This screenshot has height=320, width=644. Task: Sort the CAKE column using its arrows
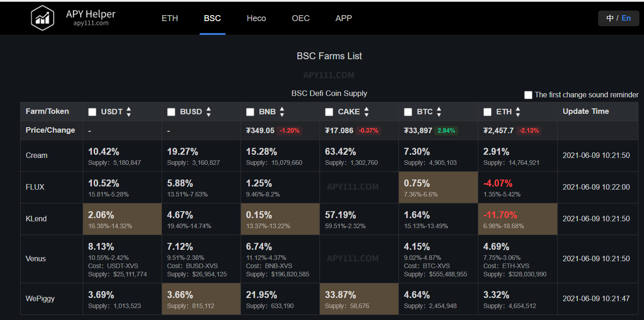click(366, 112)
